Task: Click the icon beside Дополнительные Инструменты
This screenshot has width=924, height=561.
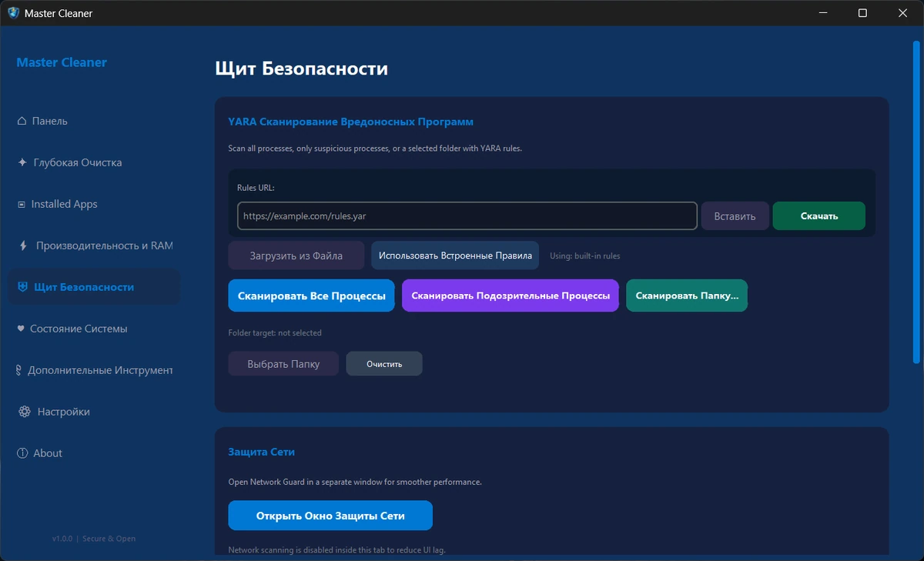Action: click(x=19, y=370)
